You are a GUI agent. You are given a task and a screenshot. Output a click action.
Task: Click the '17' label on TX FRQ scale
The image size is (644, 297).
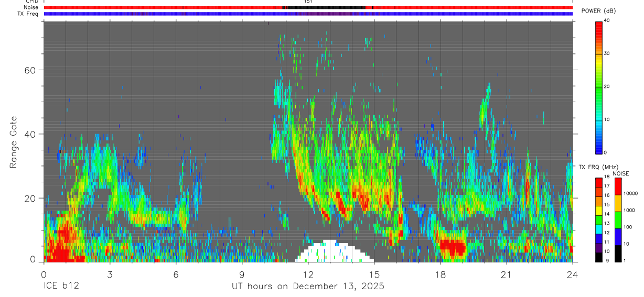click(x=607, y=186)
